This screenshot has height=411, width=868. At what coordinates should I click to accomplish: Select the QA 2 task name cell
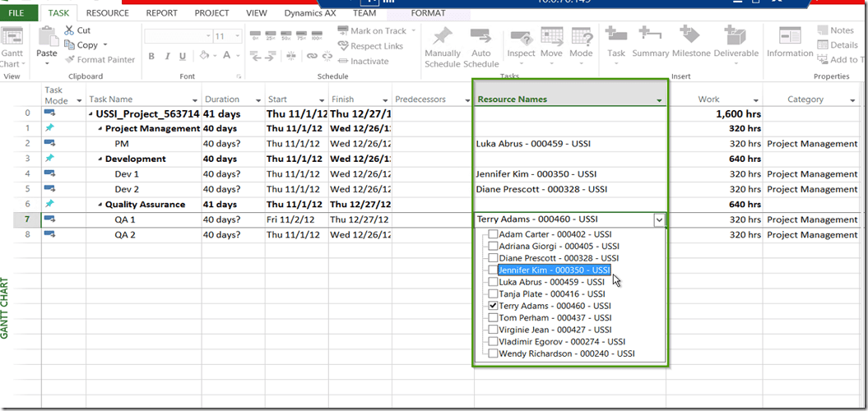point(126,235)
